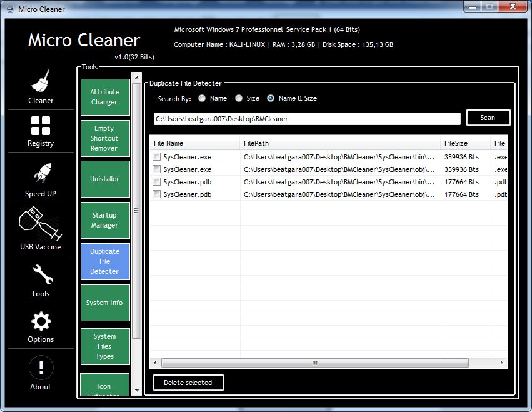Open the USB Vaccine icon
The height and width of the screenshot is (412, 532).
(41, 224)
